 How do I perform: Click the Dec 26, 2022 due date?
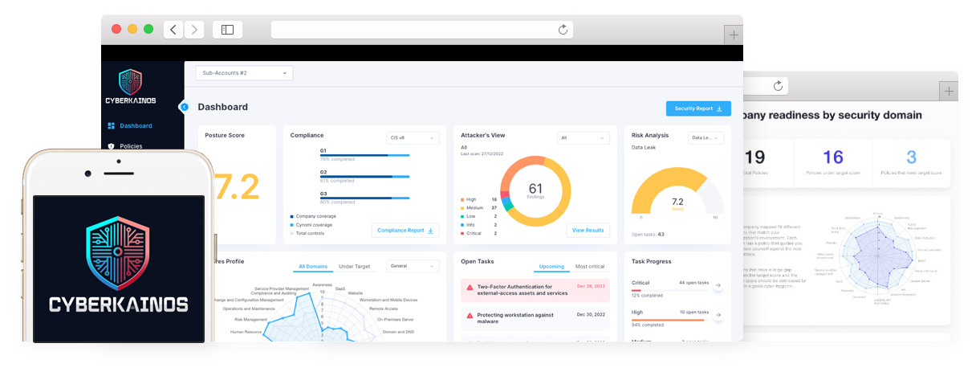click(591, 286)
